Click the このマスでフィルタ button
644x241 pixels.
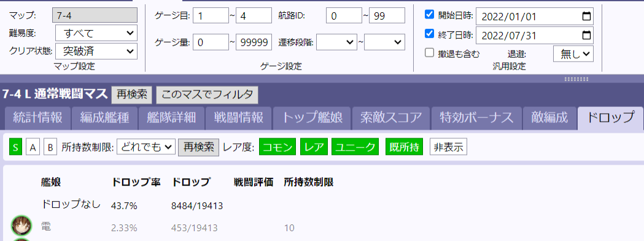tap(207, 95)
